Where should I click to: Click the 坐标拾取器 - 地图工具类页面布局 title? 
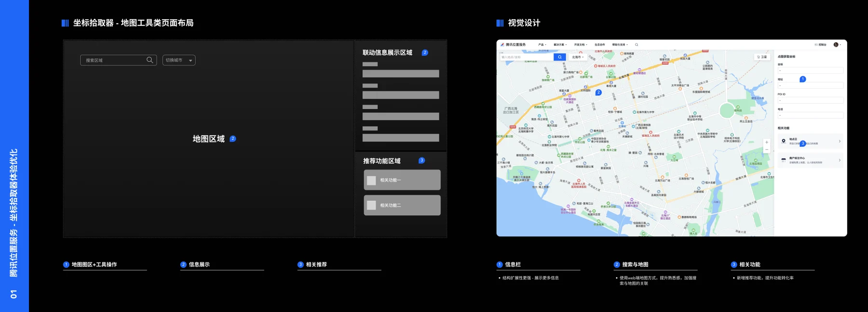point(133,23)
